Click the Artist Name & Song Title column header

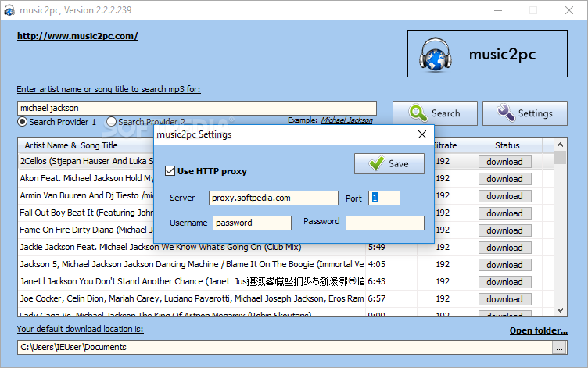click(x=86, y=145)
